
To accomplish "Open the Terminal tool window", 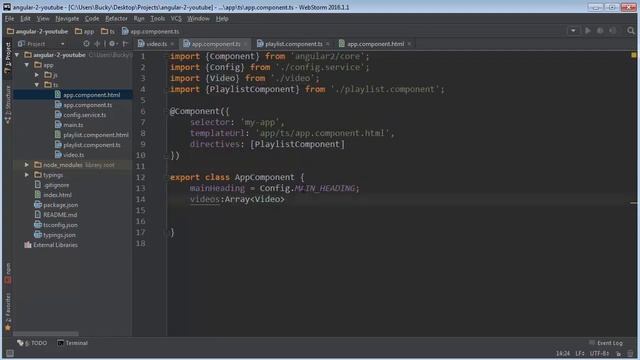I will [x=72, y=343].
